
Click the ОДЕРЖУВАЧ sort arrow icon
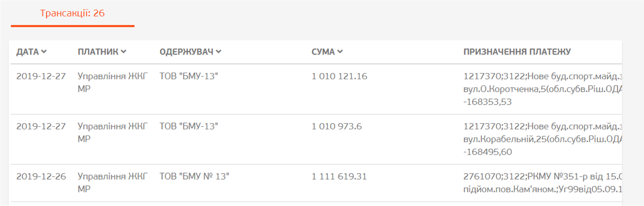pos(218,51)
